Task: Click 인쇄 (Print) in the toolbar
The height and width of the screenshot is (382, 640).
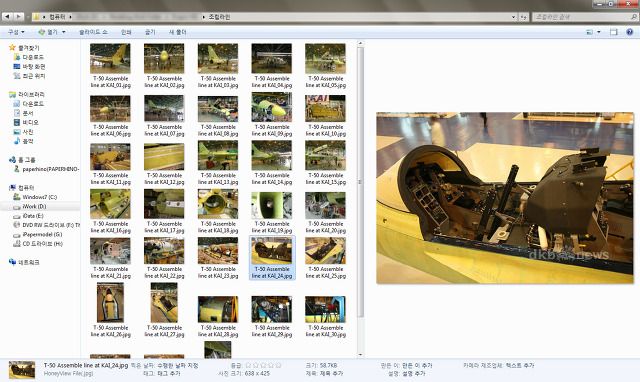Action: 126,32
